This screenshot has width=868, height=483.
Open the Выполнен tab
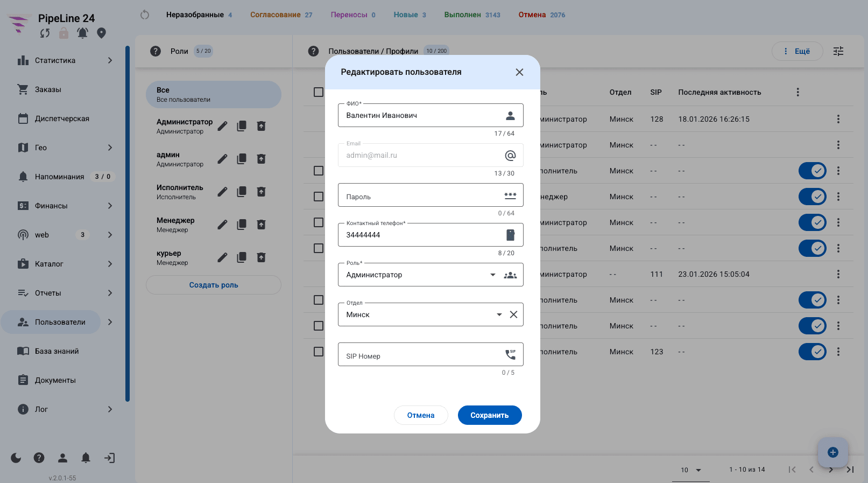[x=472, y=15]
